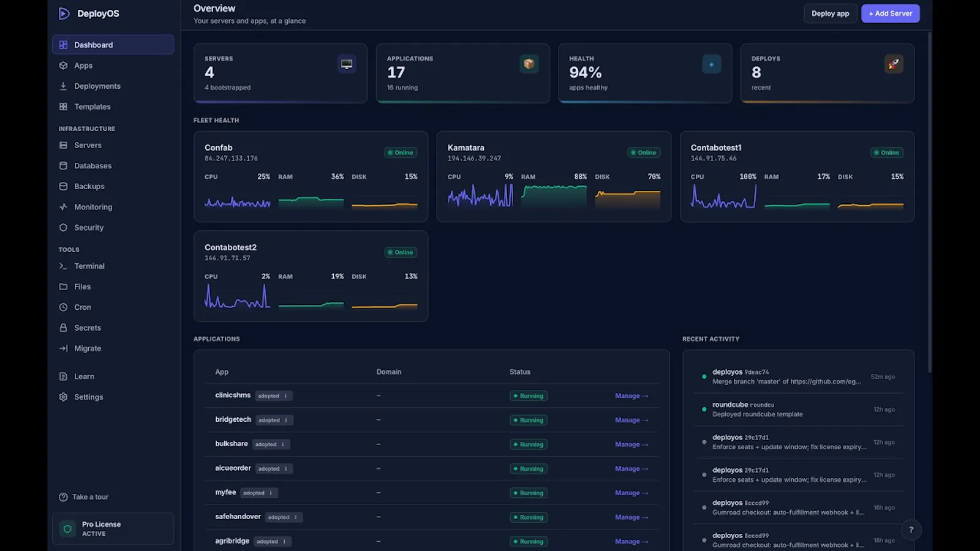Click the Deploy app button
The height and width of the screenshot is (551, 980).
tap(830, 13)
